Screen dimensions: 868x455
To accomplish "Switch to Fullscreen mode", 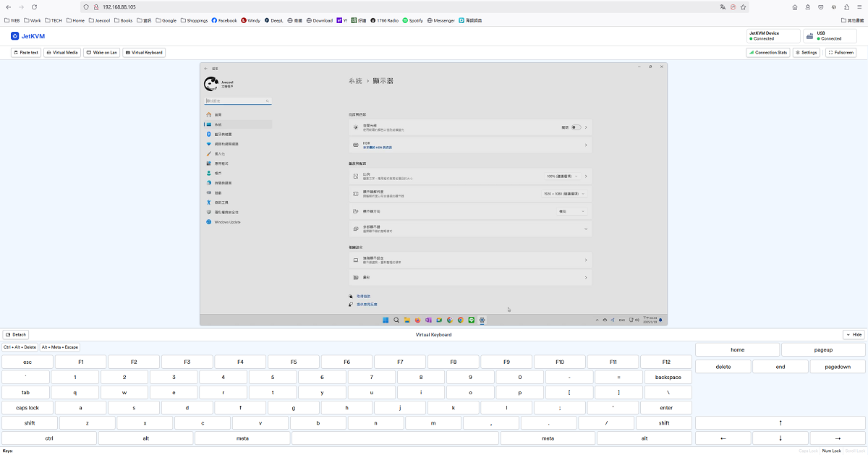I will [841, 53].
